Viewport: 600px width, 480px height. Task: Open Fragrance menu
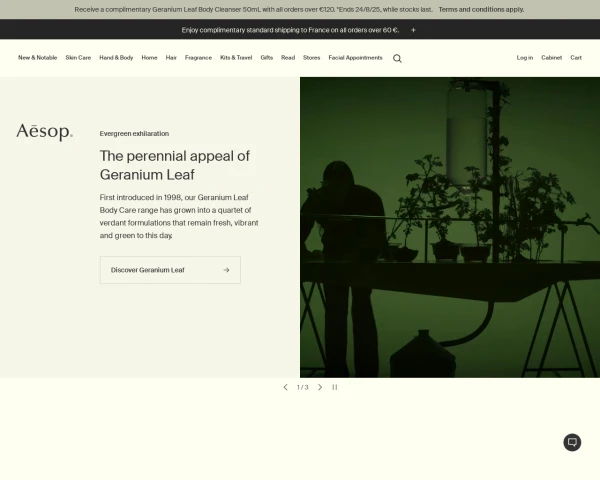click(198, 58)
